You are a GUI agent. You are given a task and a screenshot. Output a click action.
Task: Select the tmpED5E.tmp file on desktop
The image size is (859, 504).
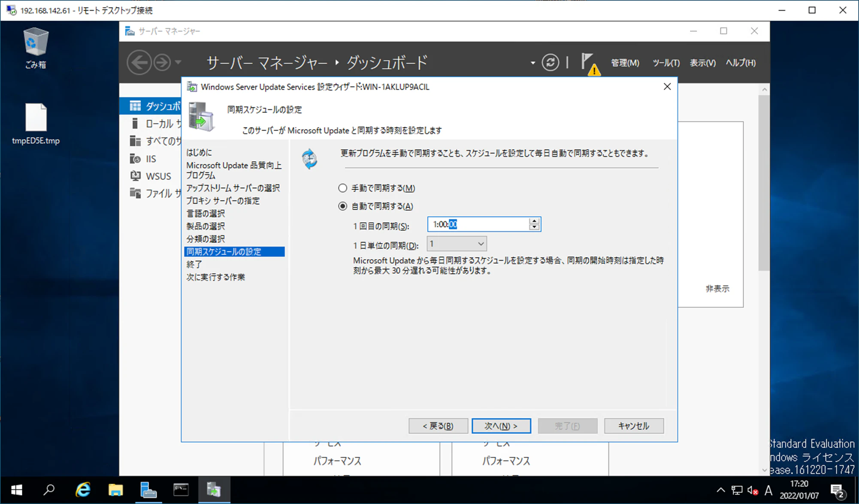pyautogui.click(x=36, y=124)
